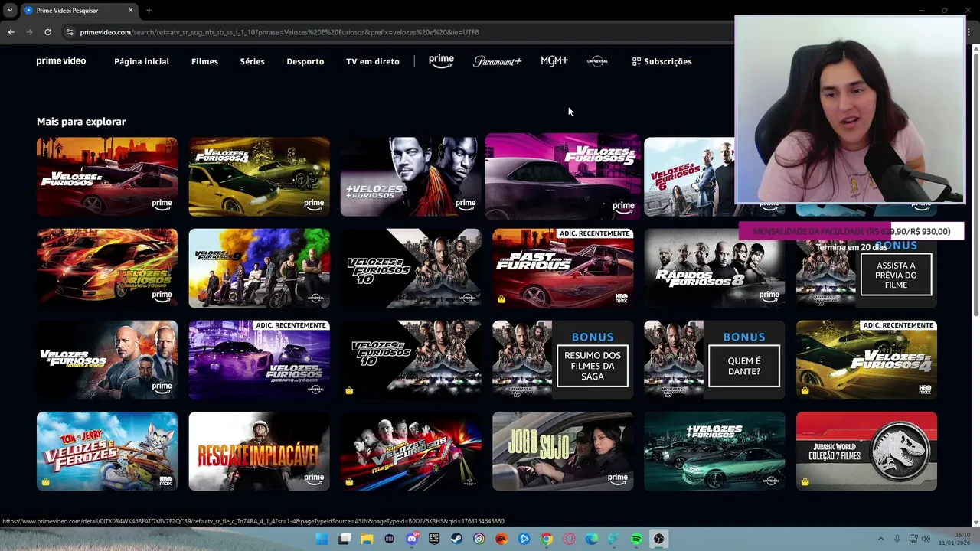Screen dimensions: 980x551
Task: Open the Filmes menu
Action: [x=204, y=61]
